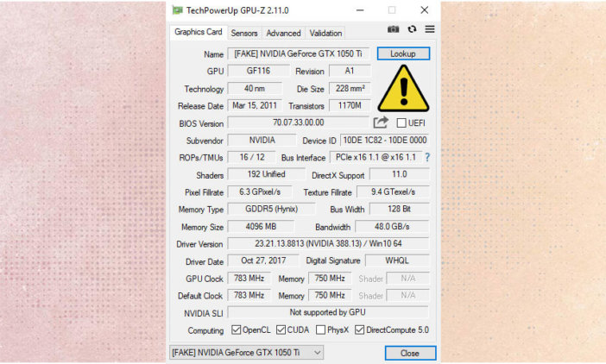606x364 pixels.
Task: Click the NVIDIA SLI field Not supported by GPU
Action: point(328,312)
